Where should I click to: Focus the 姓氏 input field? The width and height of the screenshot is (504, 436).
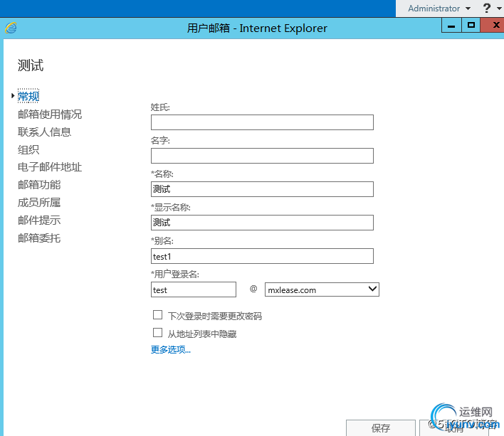262,122
